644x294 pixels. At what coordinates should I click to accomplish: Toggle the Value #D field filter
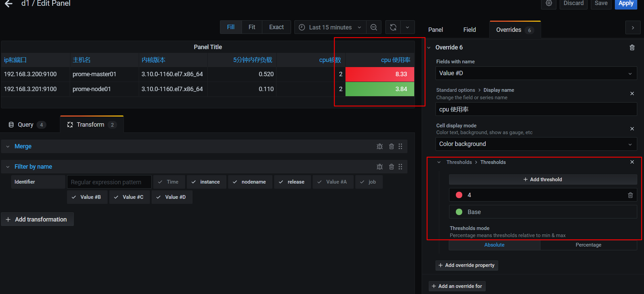pos(172,197)
